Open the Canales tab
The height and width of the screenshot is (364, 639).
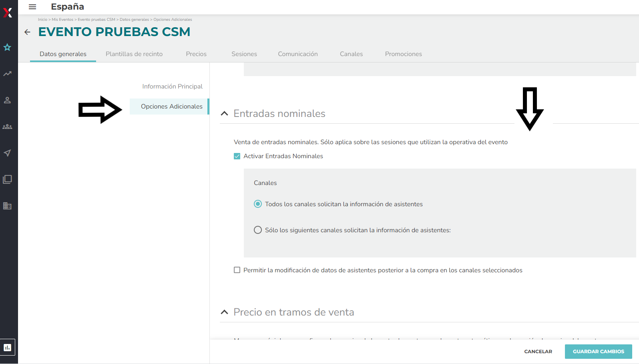[x=352, y=54]
